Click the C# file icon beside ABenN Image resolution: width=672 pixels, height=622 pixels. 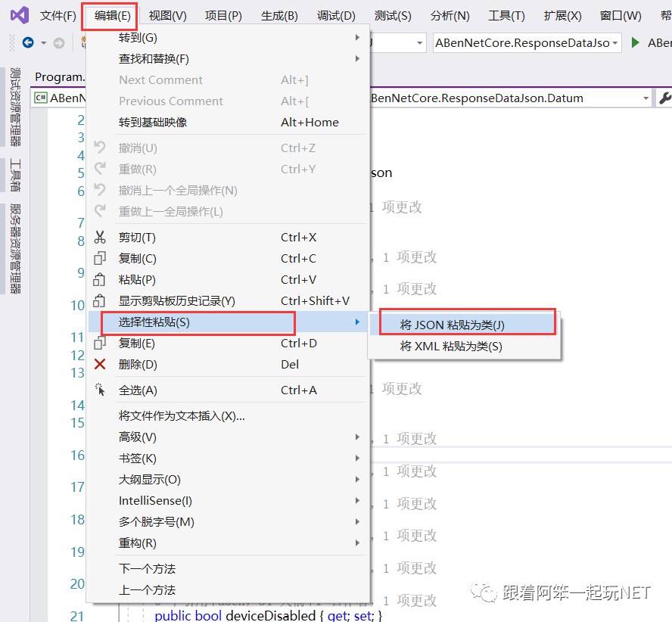(x=41, y=98)
